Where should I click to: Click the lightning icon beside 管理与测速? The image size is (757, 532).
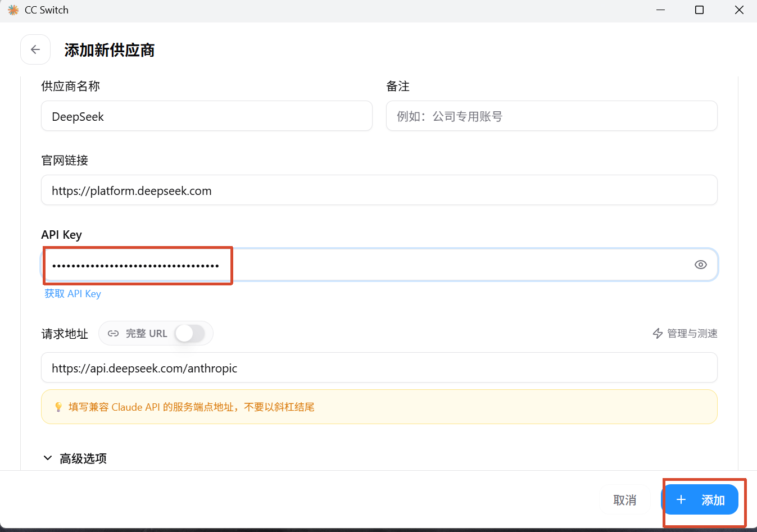(658, 334)
